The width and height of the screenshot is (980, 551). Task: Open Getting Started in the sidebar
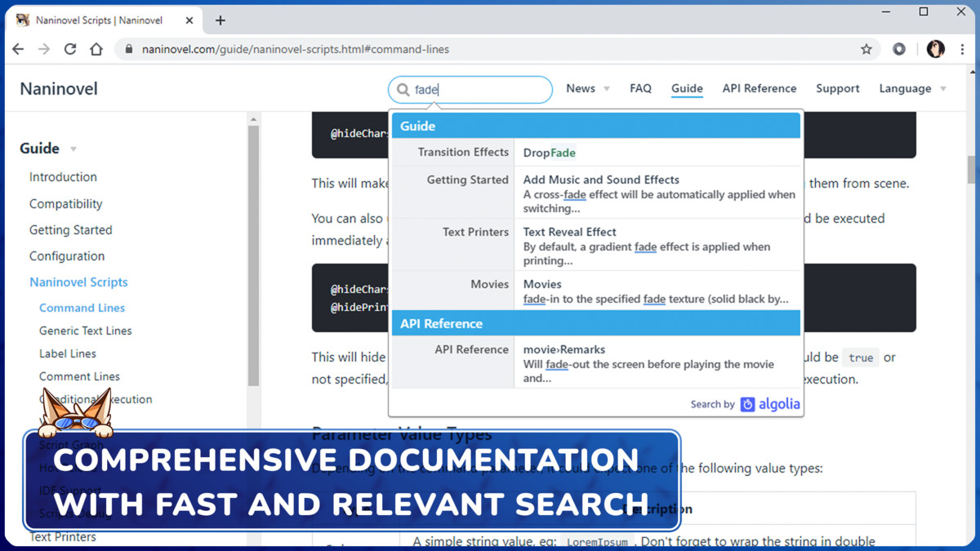pos(71,230)
